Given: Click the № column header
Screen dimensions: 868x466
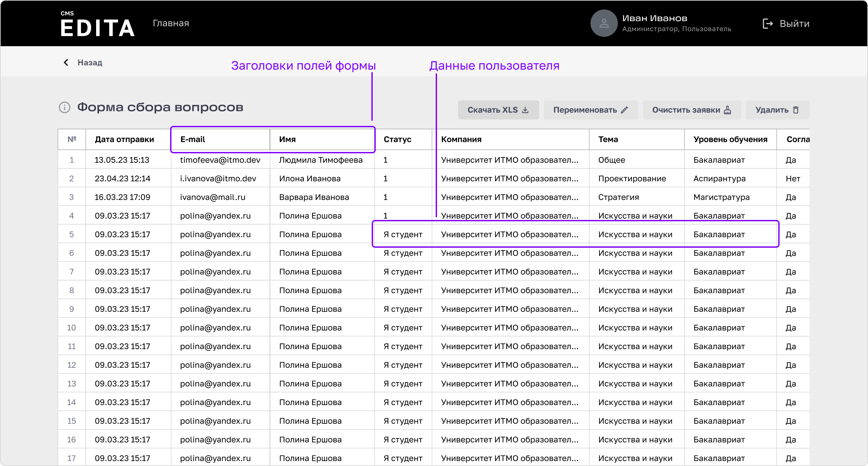Looking at the screenshot, I should coord(72,139).
